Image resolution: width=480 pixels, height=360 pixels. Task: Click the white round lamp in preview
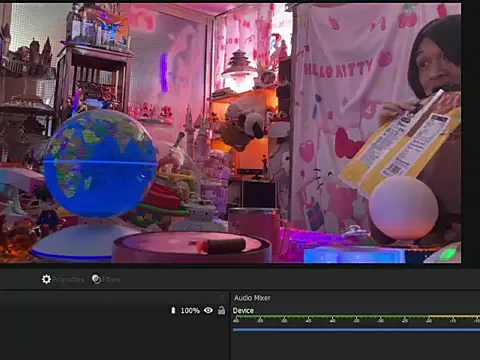click(x=403, y=207)
